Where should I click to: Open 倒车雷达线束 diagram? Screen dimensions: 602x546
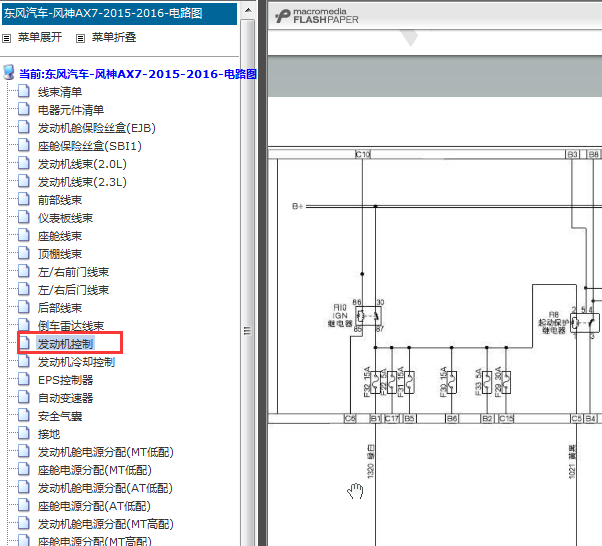pos(71,326)
